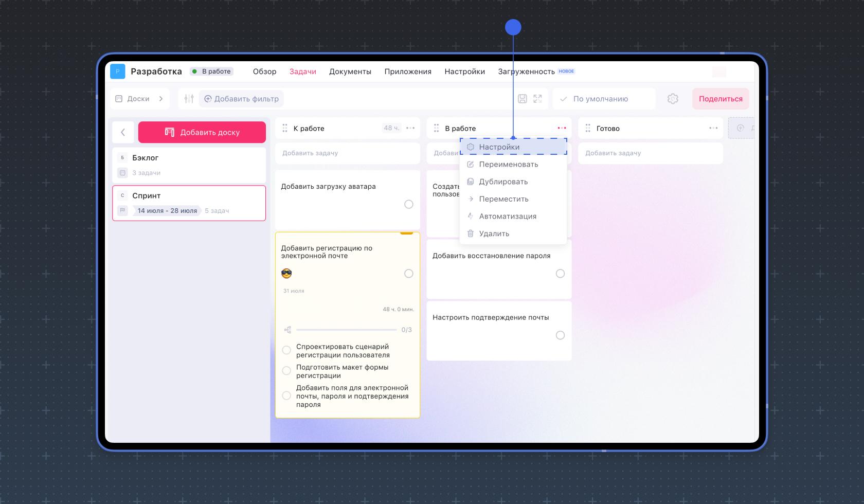The width and height of the screenshot is (864, 504).
Task: Open the Документы tab
Action: click(350, 71)
